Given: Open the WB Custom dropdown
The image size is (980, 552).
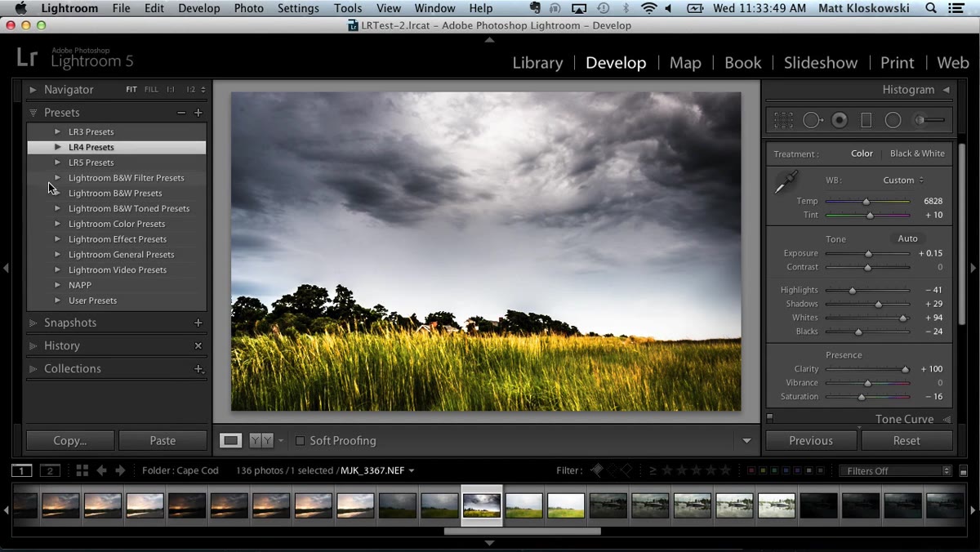Looking at the screenshot, I should (903, 180).
